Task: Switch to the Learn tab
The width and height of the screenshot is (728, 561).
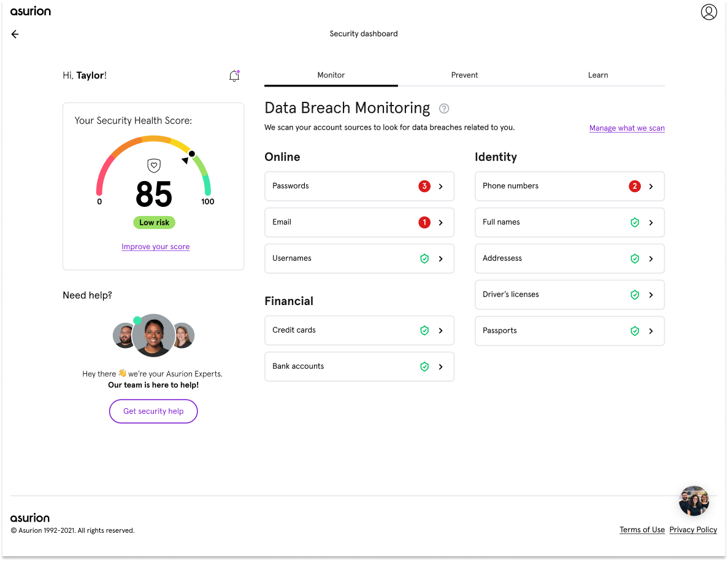Action: [x=598, y=75]
